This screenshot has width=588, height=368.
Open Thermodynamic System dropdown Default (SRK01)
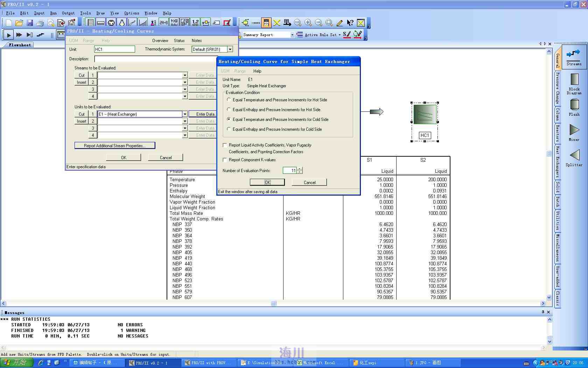(230, 49)
